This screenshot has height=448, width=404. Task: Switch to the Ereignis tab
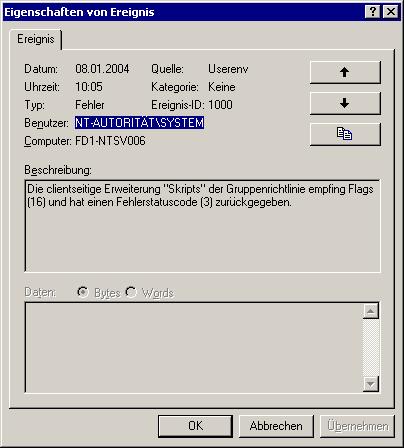[x=36, y=39]
